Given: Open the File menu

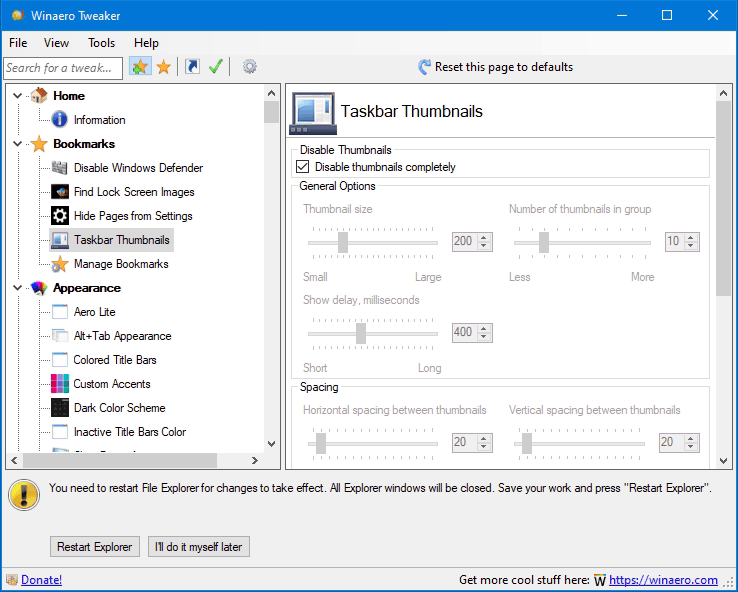Looking at the screenshot, I should pyautogui.click(x=18, y=43).
